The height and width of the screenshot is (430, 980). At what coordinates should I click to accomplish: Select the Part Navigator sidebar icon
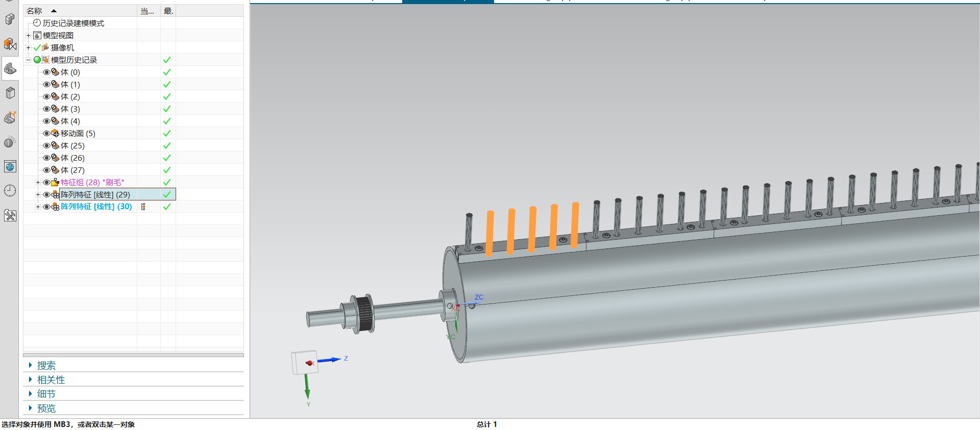pos(10,69)
